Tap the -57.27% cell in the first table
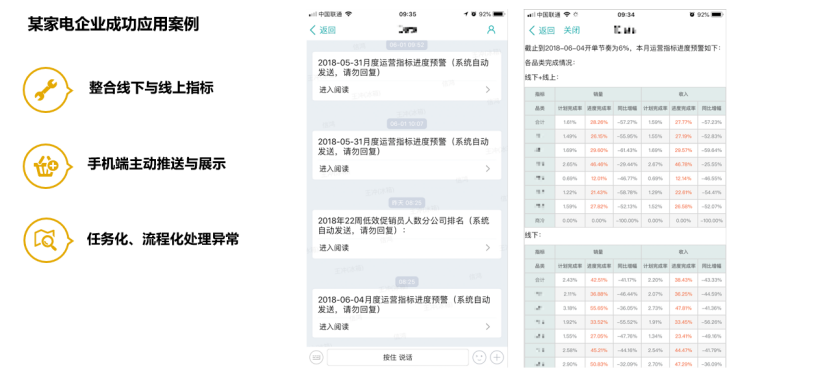The image size is (829, 377). pos(627,122)
